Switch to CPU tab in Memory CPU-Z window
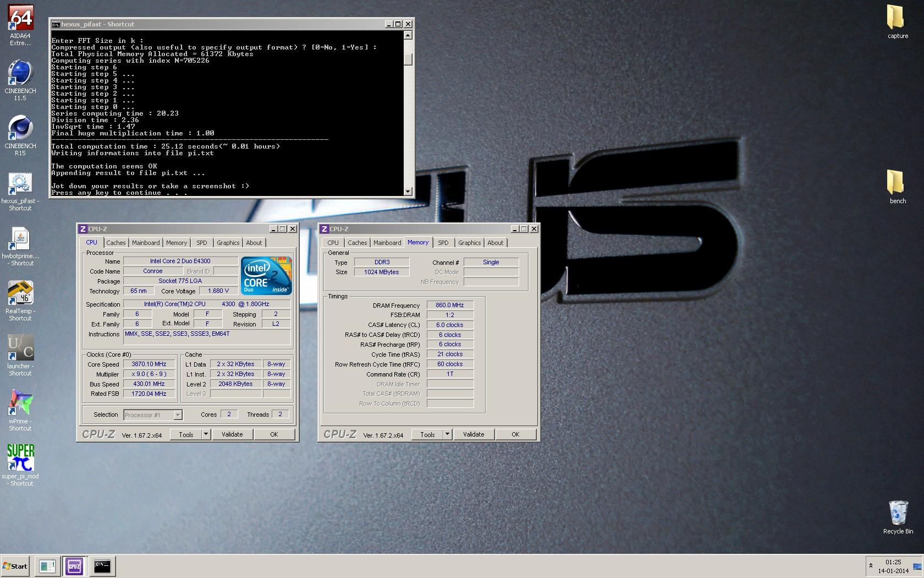Screen dimensions: 924x578 pos(333,243)
